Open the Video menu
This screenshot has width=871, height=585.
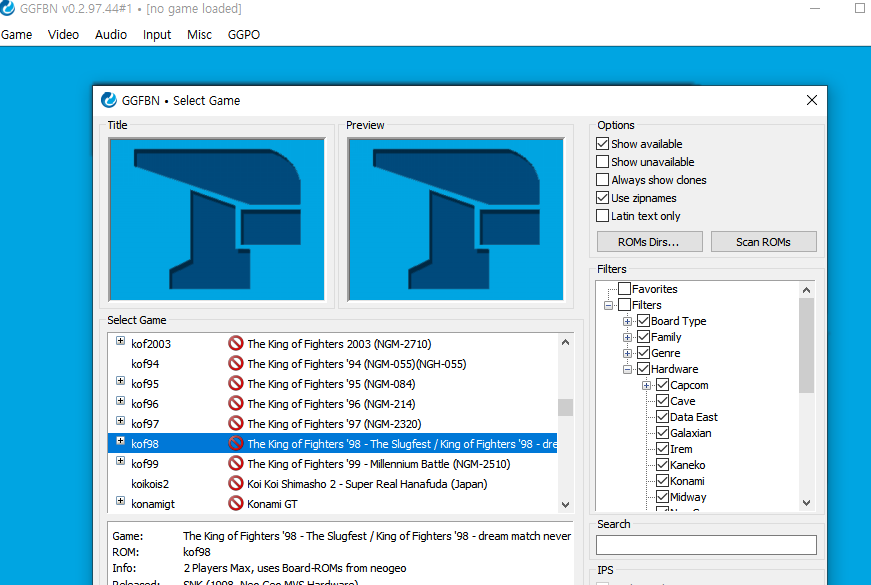[63, 34]
